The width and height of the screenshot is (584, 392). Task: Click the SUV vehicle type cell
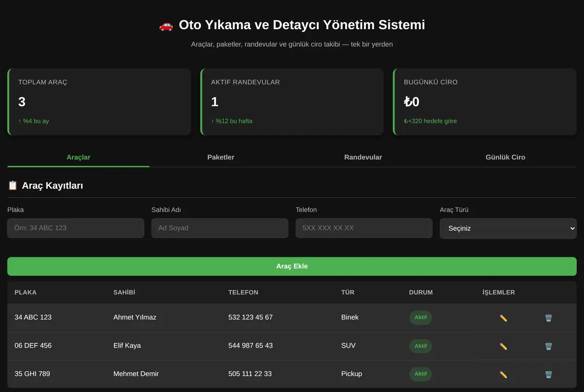[348, 345]
